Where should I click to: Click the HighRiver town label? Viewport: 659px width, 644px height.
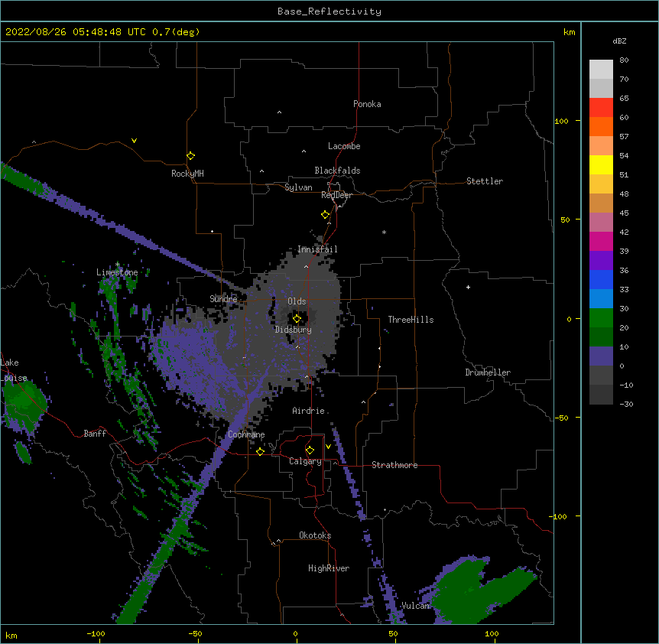pos(329,568)
